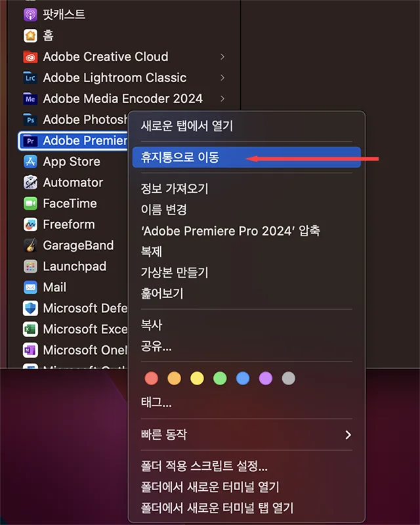Expand the Adobe Media Encoder 2024 chevron

(x=222, y=99)
